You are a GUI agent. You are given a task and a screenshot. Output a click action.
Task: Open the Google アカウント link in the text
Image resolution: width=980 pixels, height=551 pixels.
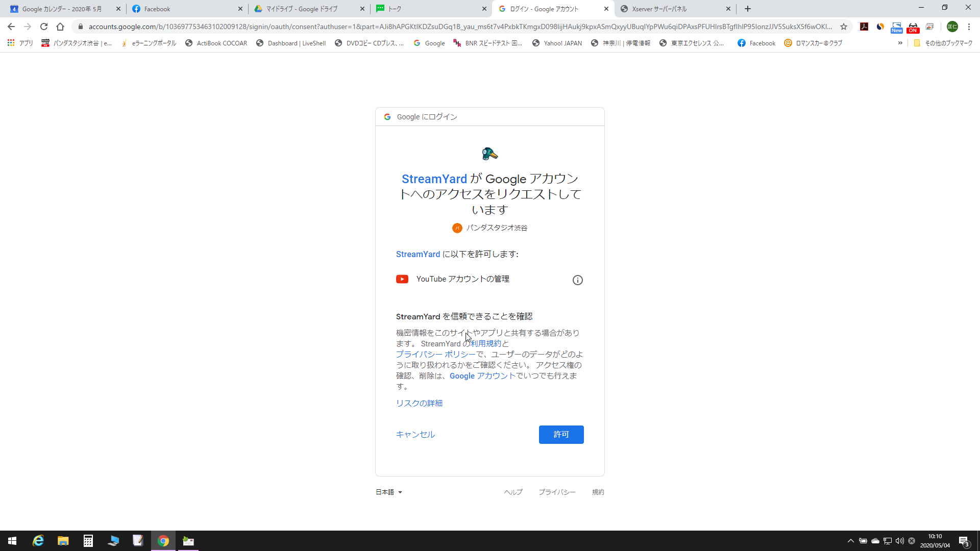pos(482,375)
